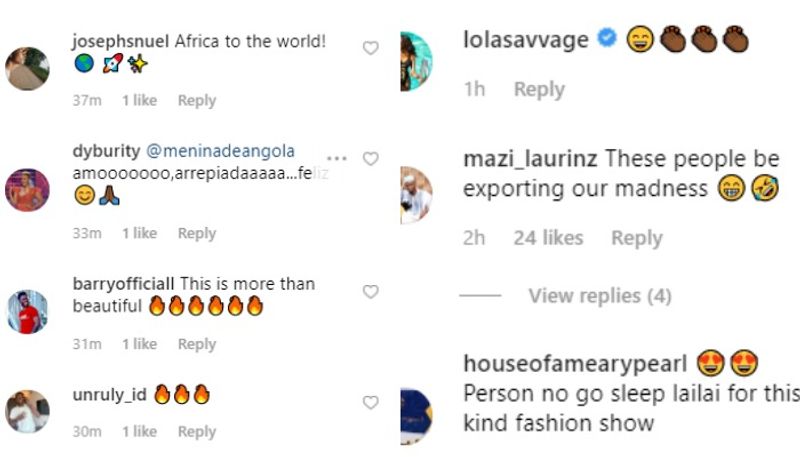
Task: Open the lolasavvage username link
Action: 526,40
